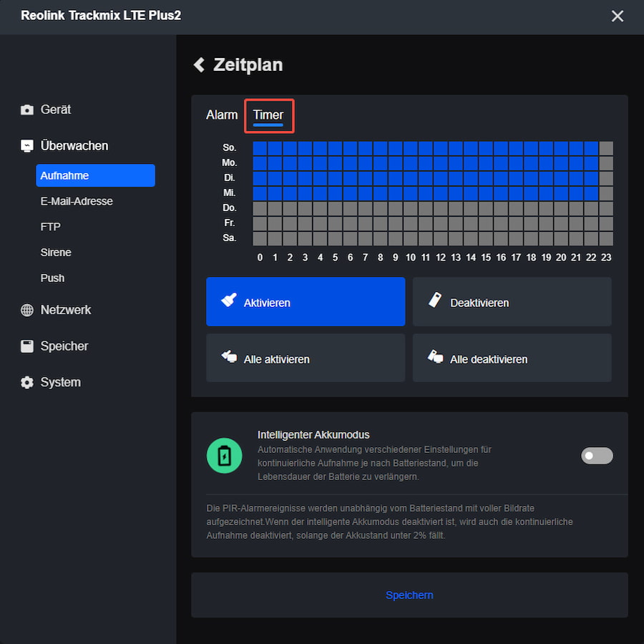Click the Do. row label
The width and height of the screenshot is (644, 644).
click(229, 208)
